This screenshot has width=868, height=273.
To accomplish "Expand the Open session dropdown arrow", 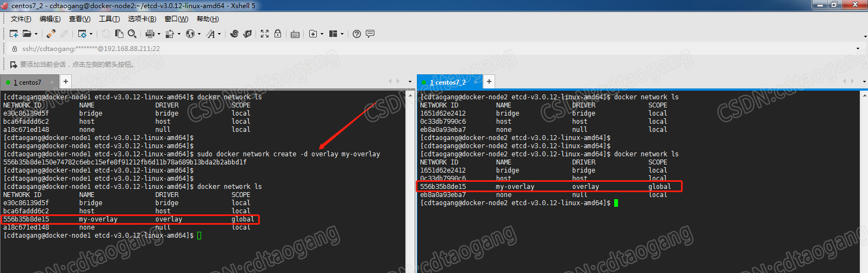I will point(36,34).
